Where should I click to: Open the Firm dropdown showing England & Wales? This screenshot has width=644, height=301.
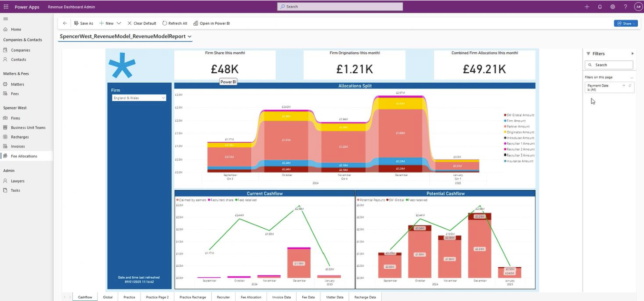coord(139,98)
